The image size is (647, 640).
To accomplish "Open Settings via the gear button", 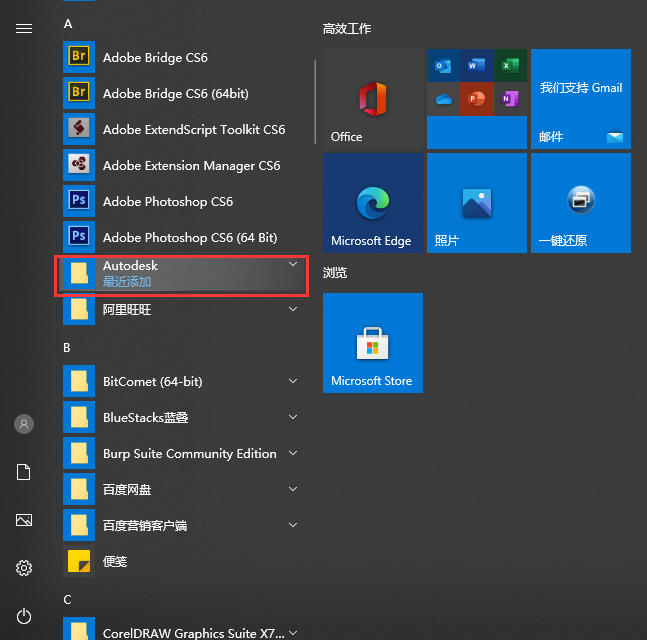I will click(24, 568).
